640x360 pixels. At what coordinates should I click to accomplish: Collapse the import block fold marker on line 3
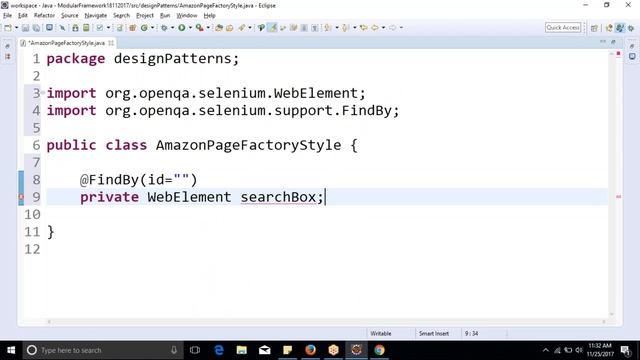43,93
